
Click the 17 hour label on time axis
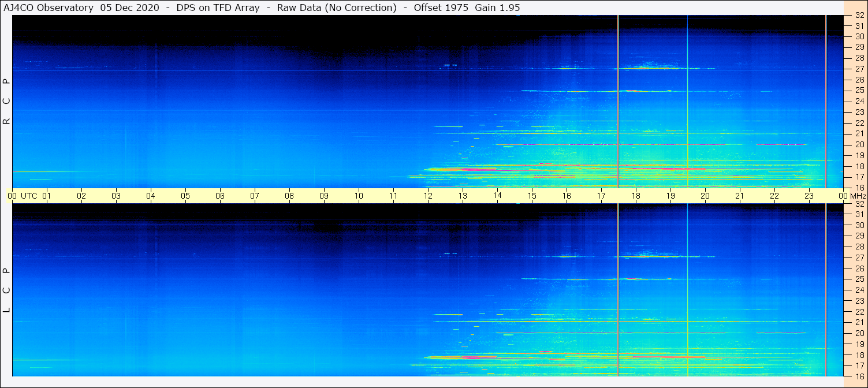click(x=601, y=196)
